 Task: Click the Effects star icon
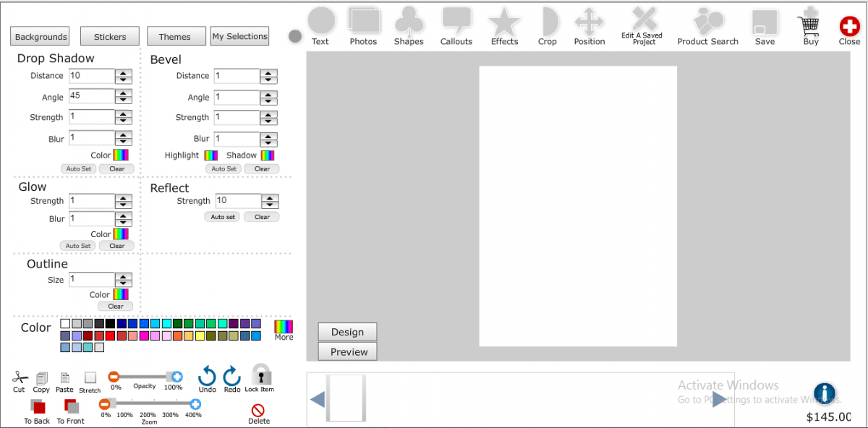click(x=504, y=22)
